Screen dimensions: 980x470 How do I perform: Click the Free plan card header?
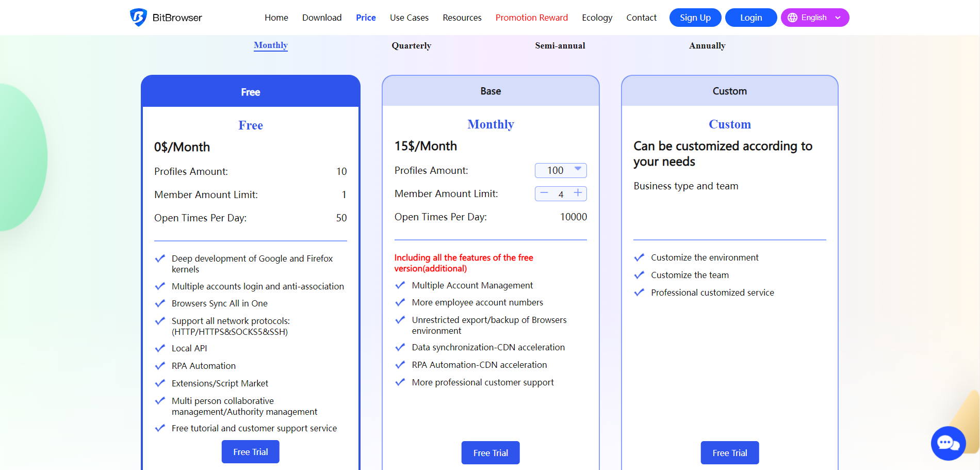pyautogui.click(x=251, y=92)
